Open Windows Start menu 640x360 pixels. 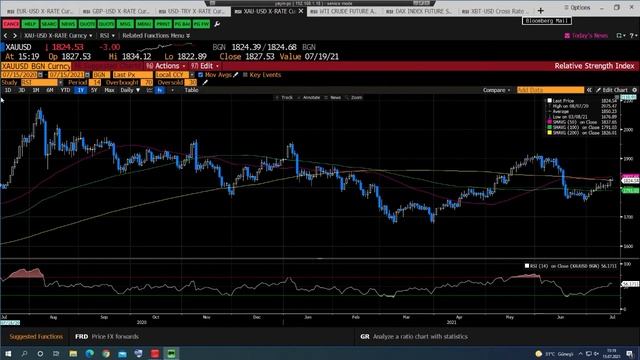point(8,353)
